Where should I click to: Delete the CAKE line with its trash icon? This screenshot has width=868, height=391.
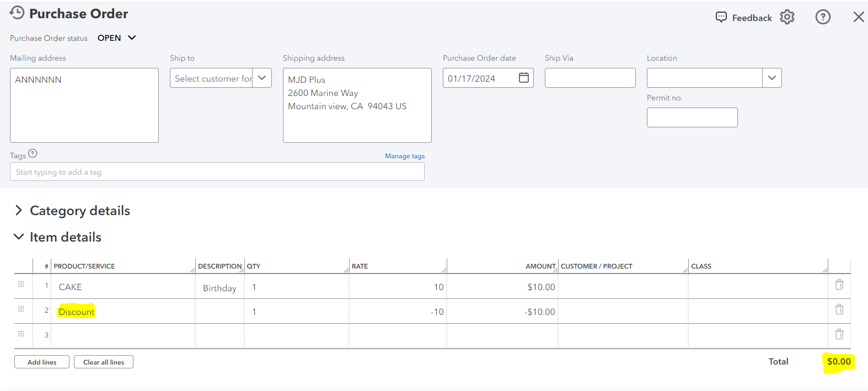point(839,285)
